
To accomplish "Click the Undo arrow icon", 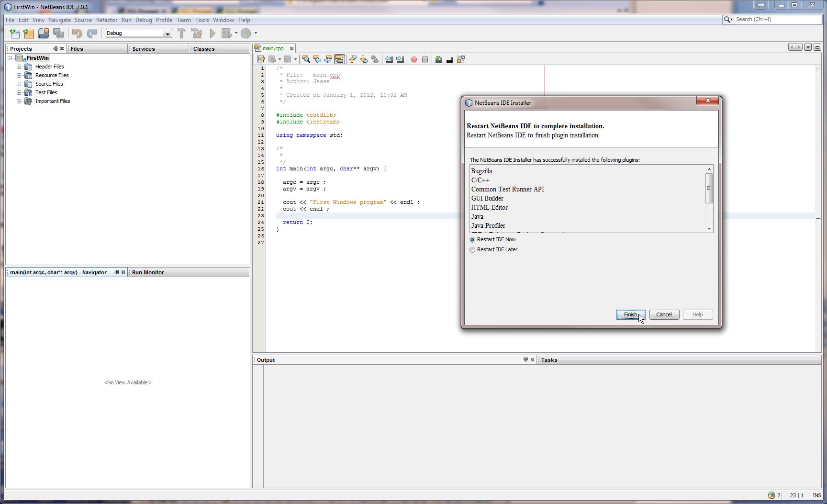I will click(77, 33).
